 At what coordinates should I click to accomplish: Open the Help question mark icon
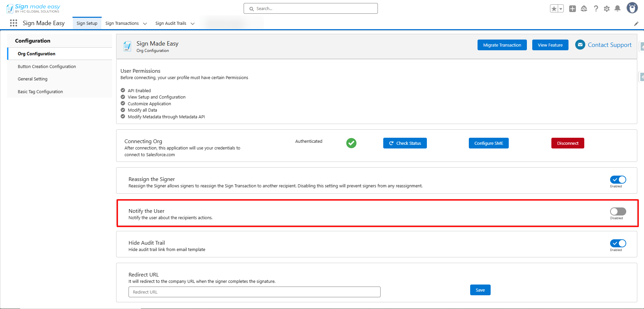[x=596, y=9]
